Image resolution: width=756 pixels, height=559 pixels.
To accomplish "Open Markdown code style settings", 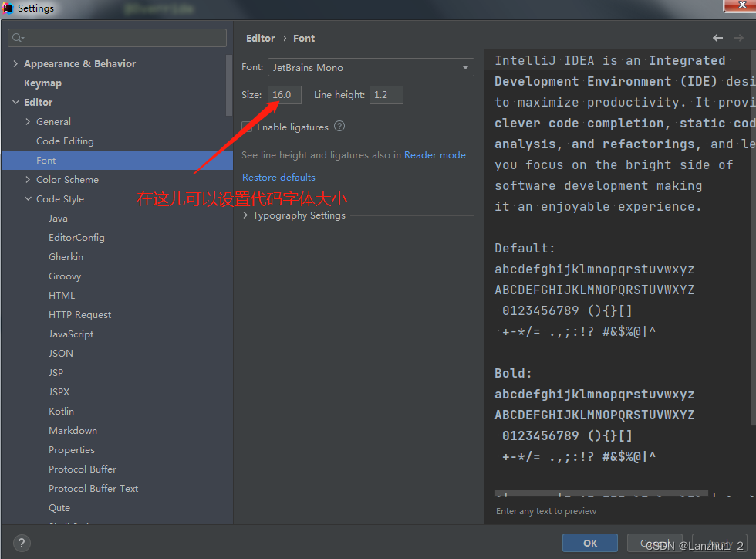I will pos(73,431).
